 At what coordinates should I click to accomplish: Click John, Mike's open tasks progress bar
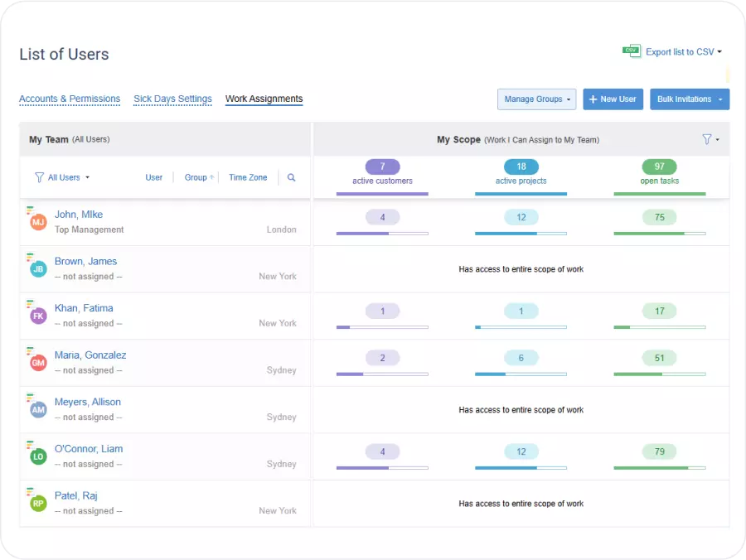[659, 234]
